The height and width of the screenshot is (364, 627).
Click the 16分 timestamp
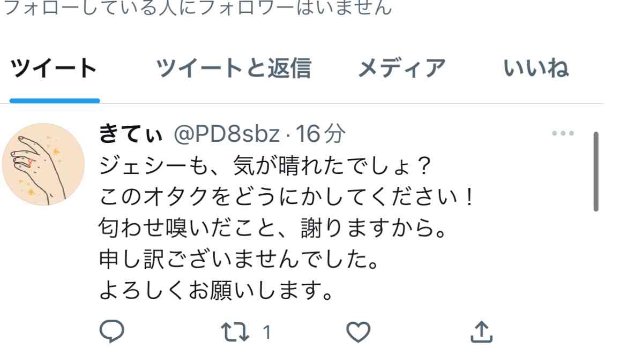point(320,133)
